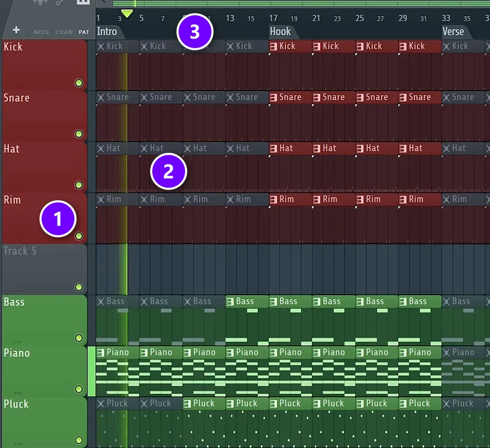
Task: Select the Bass clip title at bar 29
Action: click(x=417, y=301)
